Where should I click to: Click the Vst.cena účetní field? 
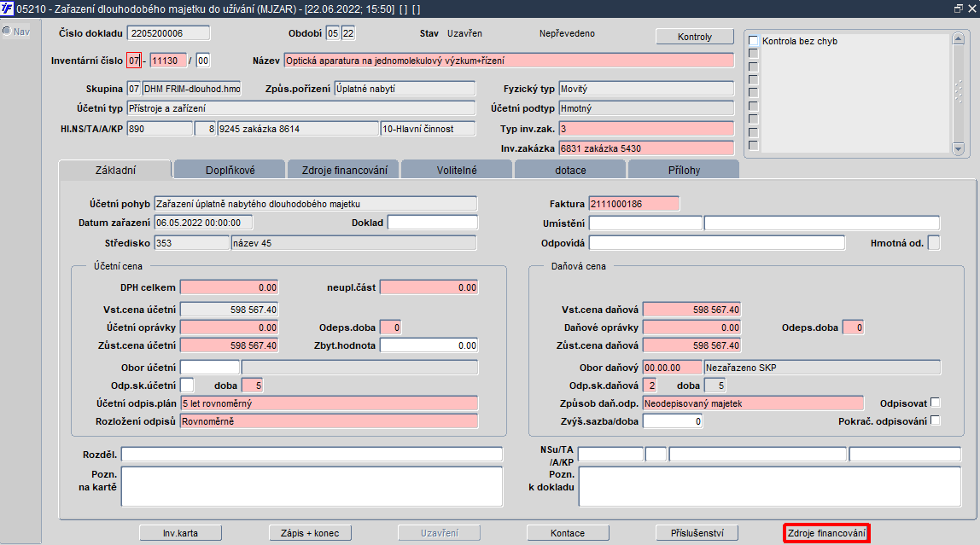pos(230,309)
